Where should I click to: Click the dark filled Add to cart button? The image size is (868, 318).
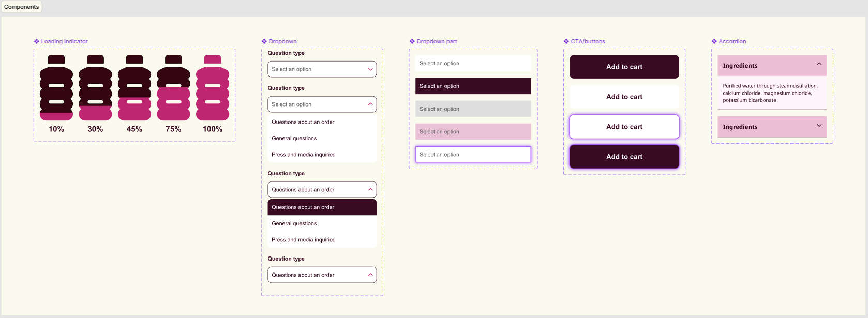click(624, 67)
